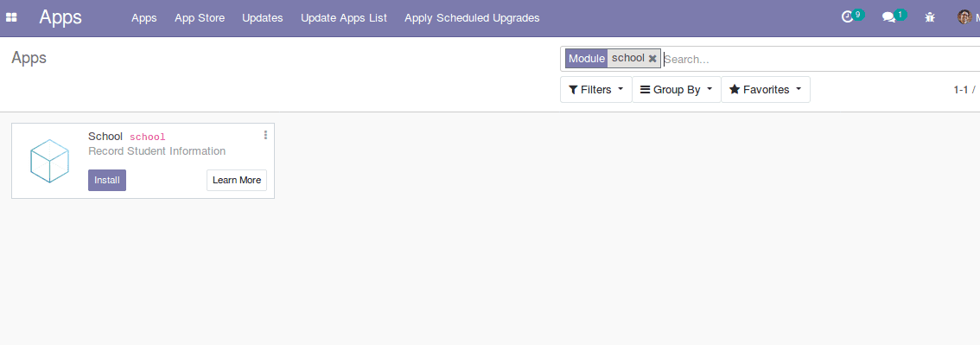Expand the Group By dropdown
Screen dimensions: 980x345
677,89
